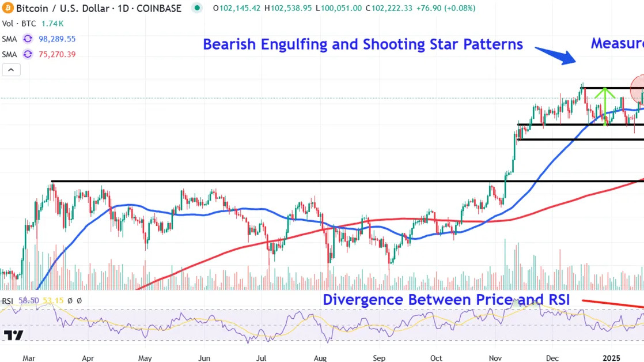Select the SMA label with value 98,289.55
This screenshot has width=644, height=362.
point(9,39)
